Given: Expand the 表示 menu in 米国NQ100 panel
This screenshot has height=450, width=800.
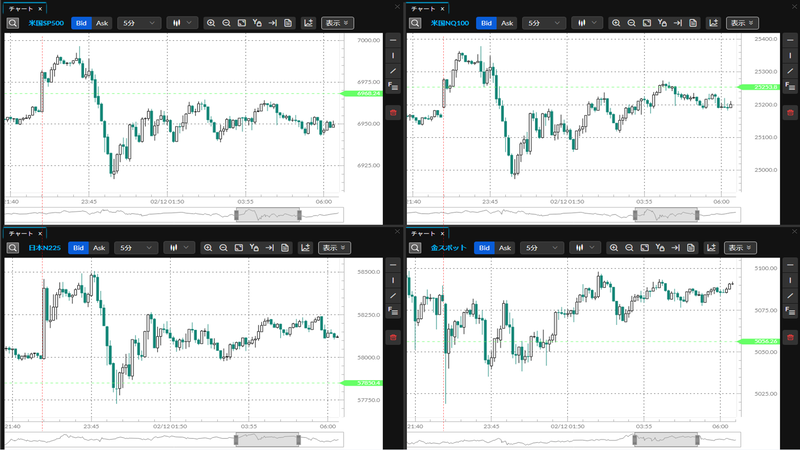Looking at the screenshot, I should click(x=742, y=23).
